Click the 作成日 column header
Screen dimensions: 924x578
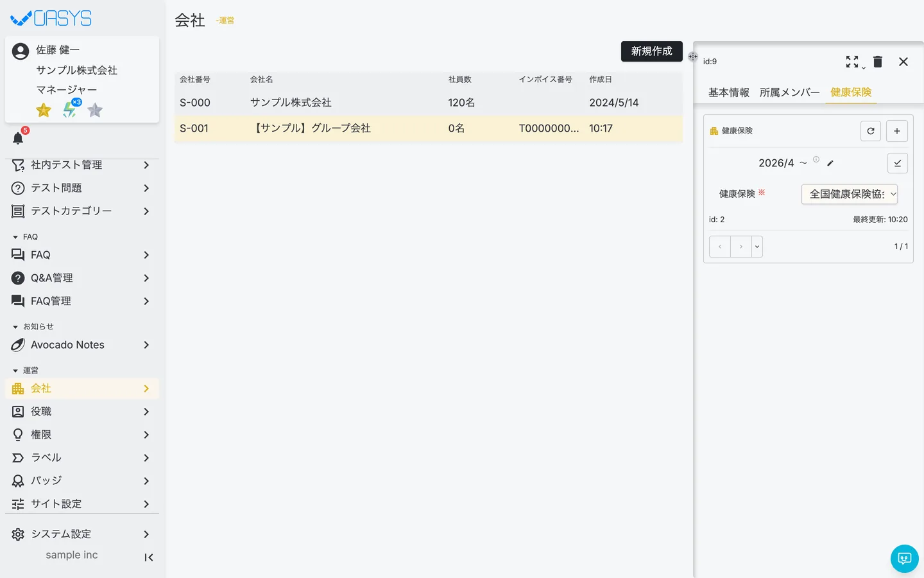point(601,80)
